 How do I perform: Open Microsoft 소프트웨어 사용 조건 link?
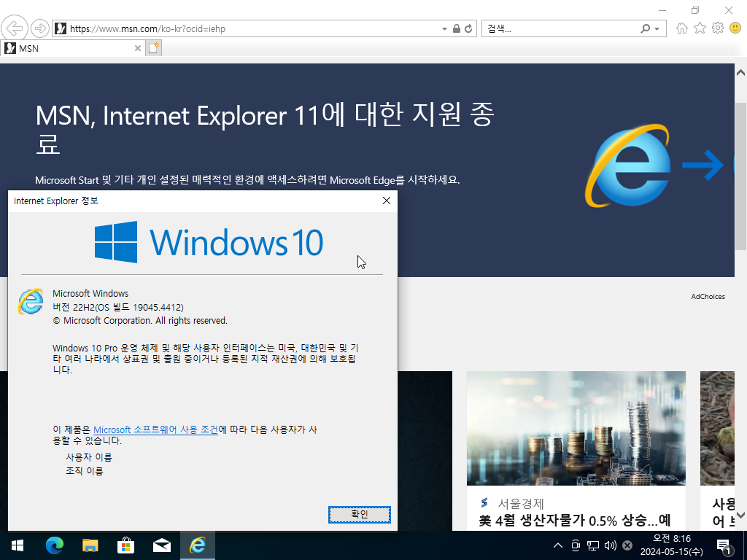156,429
